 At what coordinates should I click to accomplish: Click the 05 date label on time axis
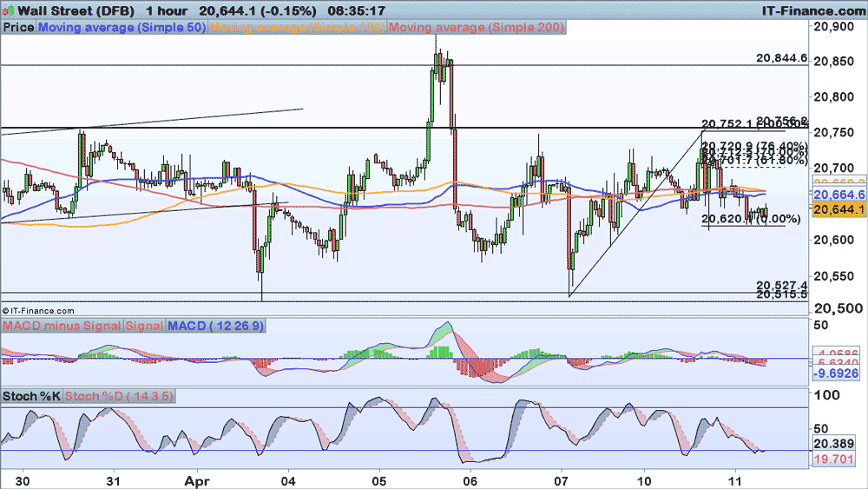point(379,480)
